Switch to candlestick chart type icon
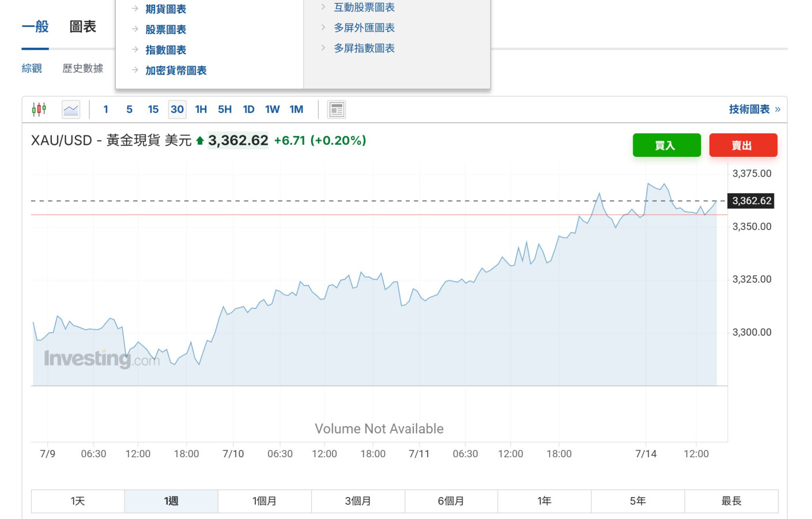This screenshot has height=519, width=812. pyautogui.click(x=39, y=110)
